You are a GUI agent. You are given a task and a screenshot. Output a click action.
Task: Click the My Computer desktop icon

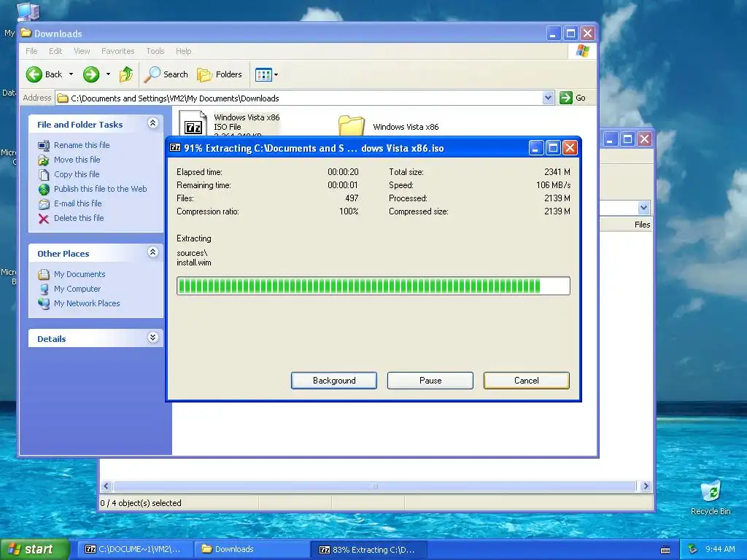[x=28, y=12]
